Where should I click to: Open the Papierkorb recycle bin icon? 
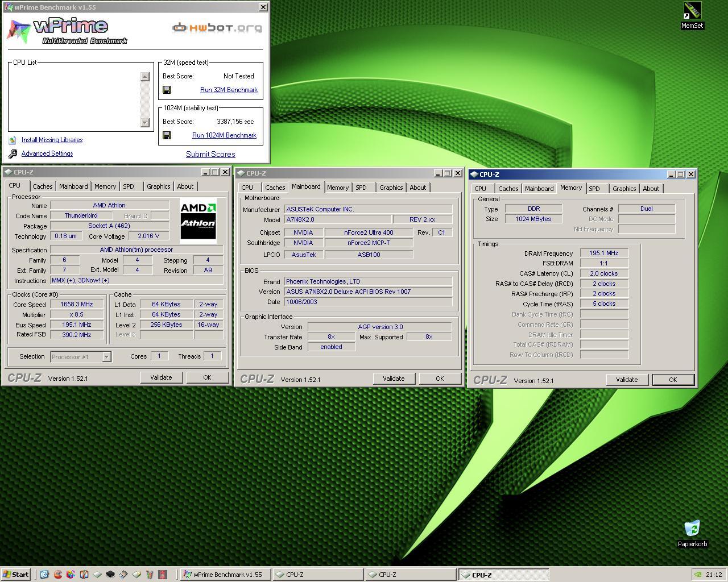(692, 534)
